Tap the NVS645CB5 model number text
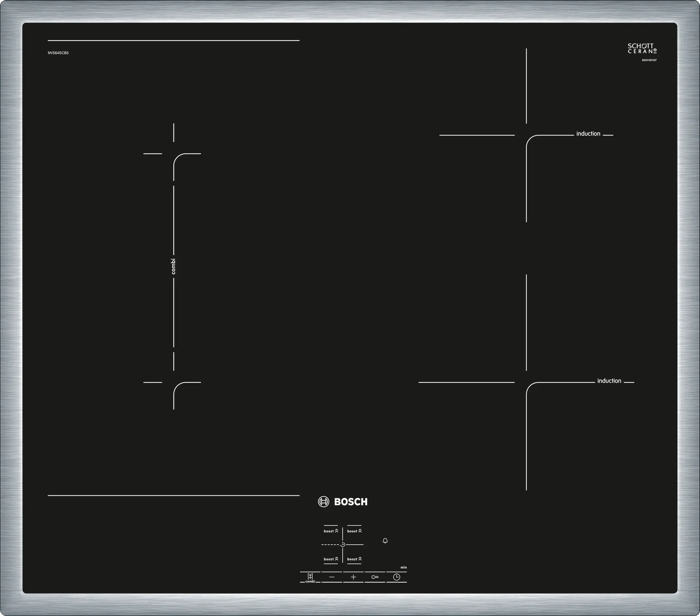This screenshot has width=700, height=616. [x=58, y=53]
